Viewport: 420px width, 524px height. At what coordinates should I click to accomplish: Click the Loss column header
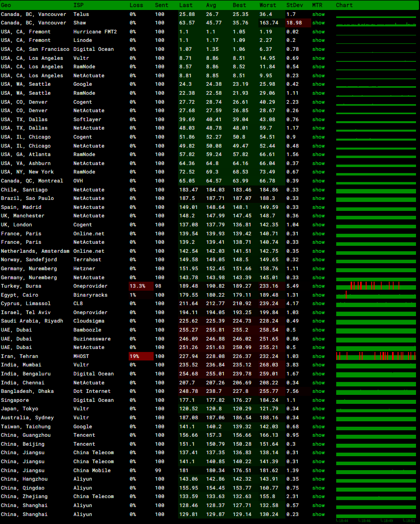[136, 5]
